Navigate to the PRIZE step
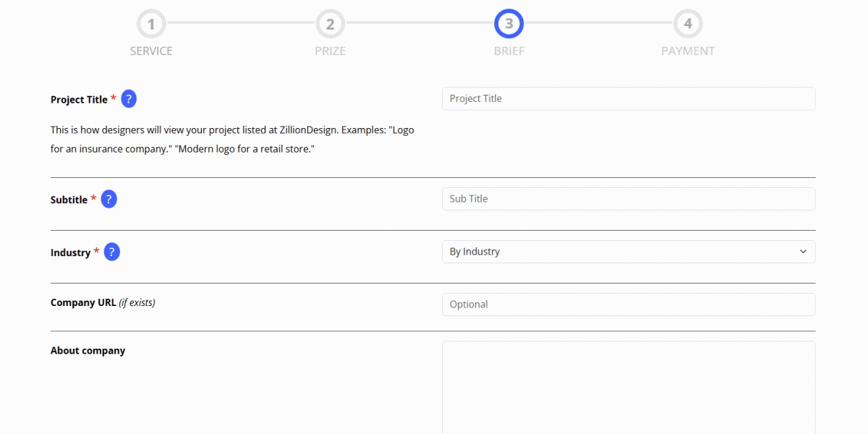This screenshot has width=868, height=434. coord(330,51)
